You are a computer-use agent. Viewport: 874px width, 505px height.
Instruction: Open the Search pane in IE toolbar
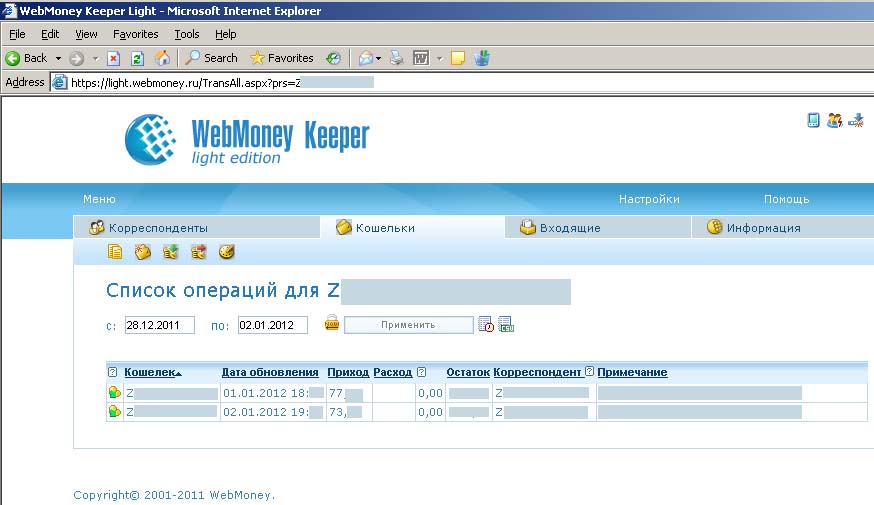coord(212,58)
